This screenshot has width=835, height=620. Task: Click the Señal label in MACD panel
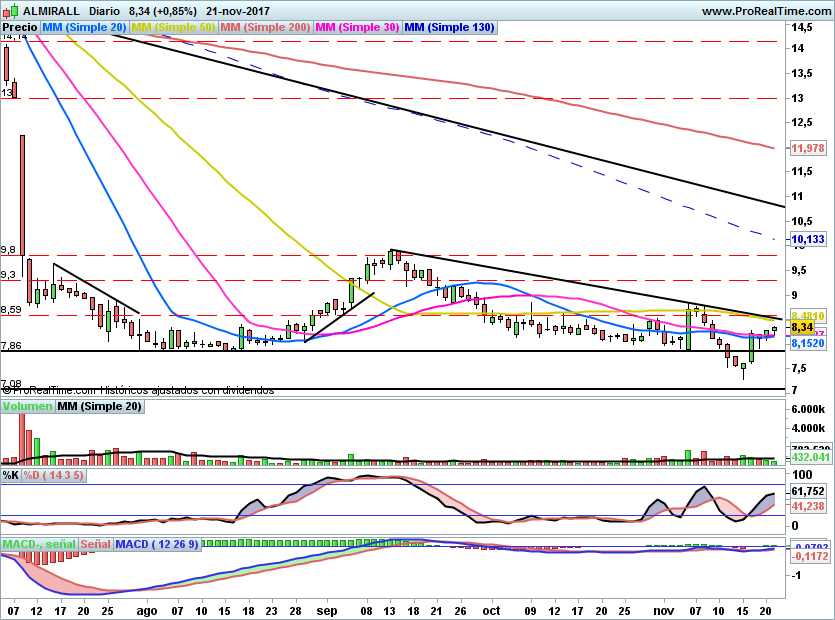(x=96, y=544)
